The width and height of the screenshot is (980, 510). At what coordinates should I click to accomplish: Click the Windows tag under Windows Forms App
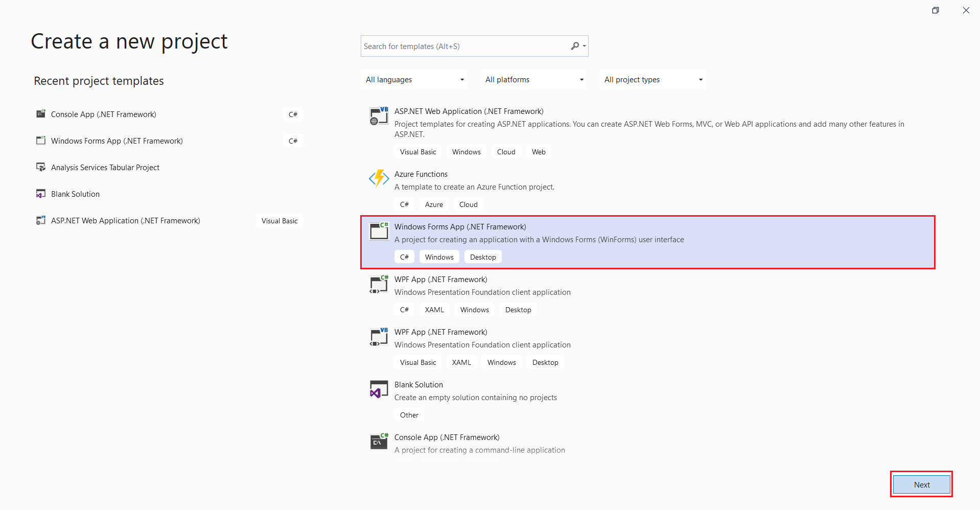(x=439, y=257)
